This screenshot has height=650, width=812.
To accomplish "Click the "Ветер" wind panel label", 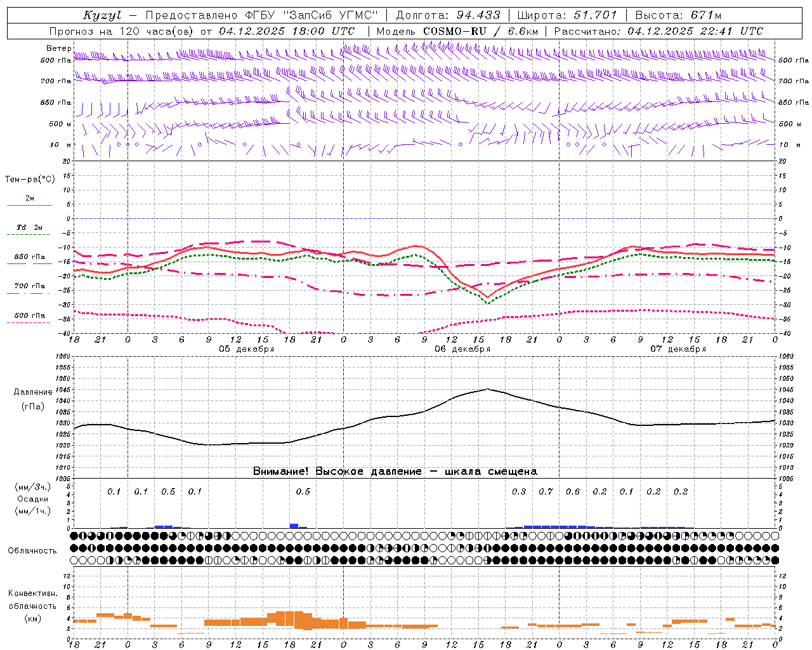I will 58,48.
